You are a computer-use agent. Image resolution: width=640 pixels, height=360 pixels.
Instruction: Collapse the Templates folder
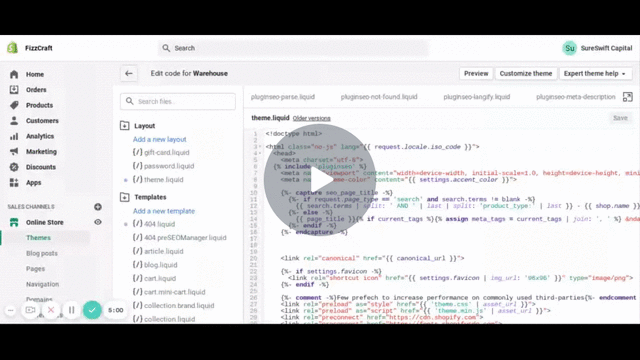pos(124,197)
